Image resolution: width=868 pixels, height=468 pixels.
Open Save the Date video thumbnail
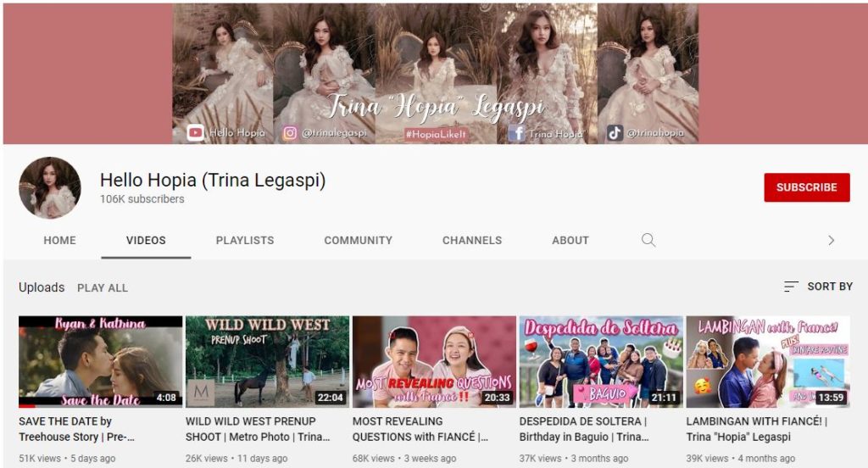tap(100, 362)
